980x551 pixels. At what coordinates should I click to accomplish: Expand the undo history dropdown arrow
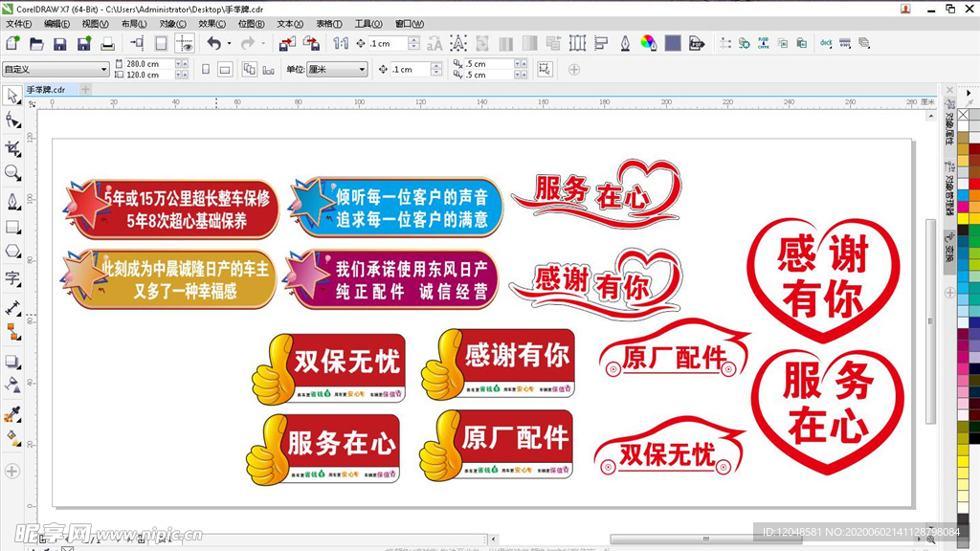[230, 44]
